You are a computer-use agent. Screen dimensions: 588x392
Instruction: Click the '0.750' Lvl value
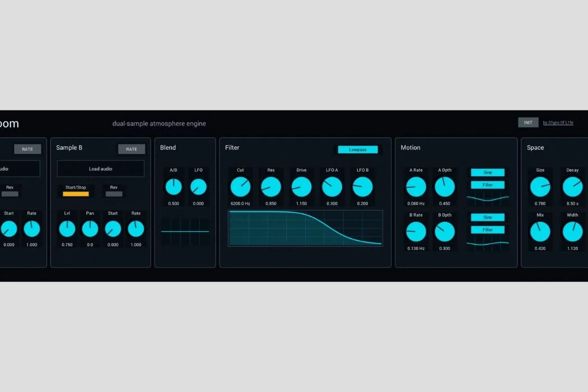(x=67, y=245)
